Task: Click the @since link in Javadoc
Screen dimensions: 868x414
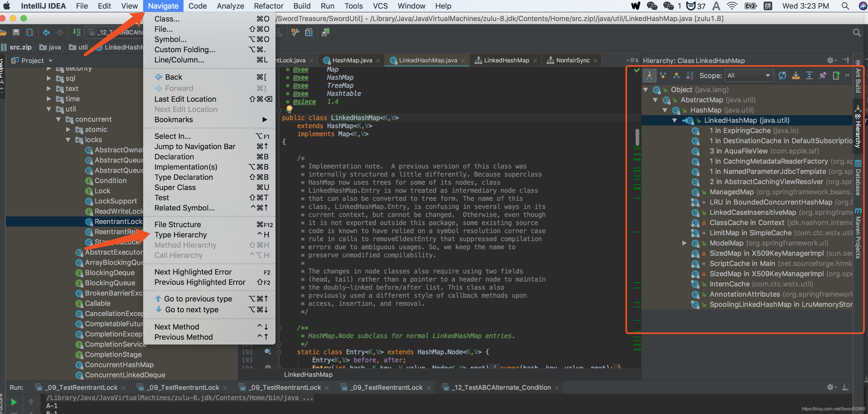Action: click(304, 102)
